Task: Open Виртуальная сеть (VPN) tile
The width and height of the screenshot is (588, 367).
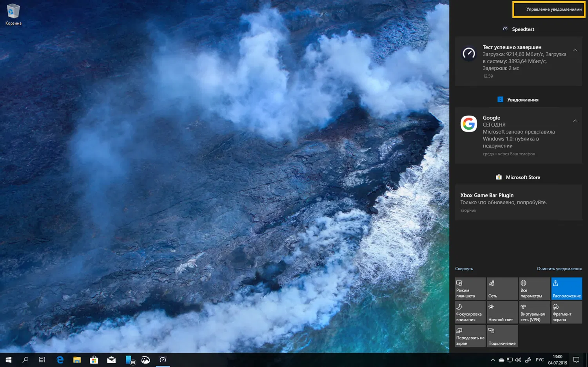Action: coord(534,312)
